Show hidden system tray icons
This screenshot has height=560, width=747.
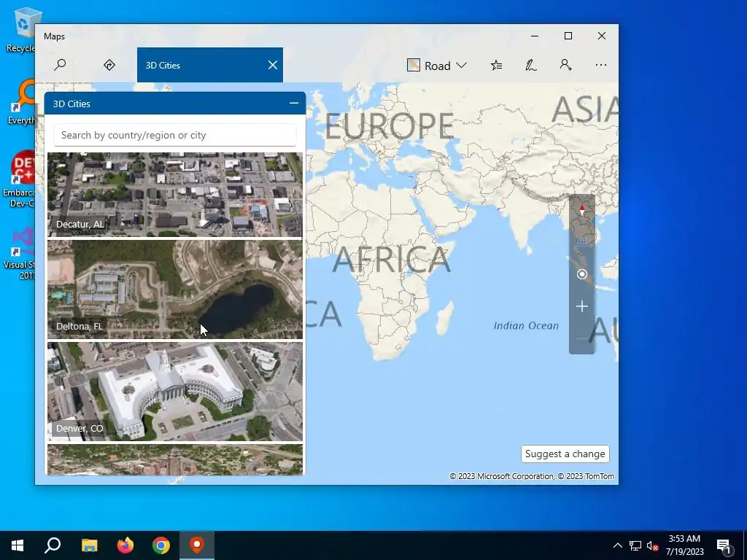(617, 545)
